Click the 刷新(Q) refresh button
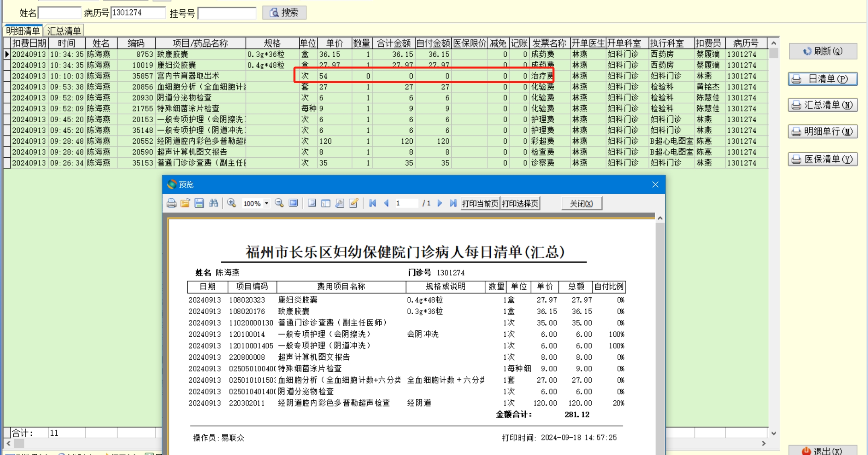Viewport: 868px width, 455px height. [823, 51]
